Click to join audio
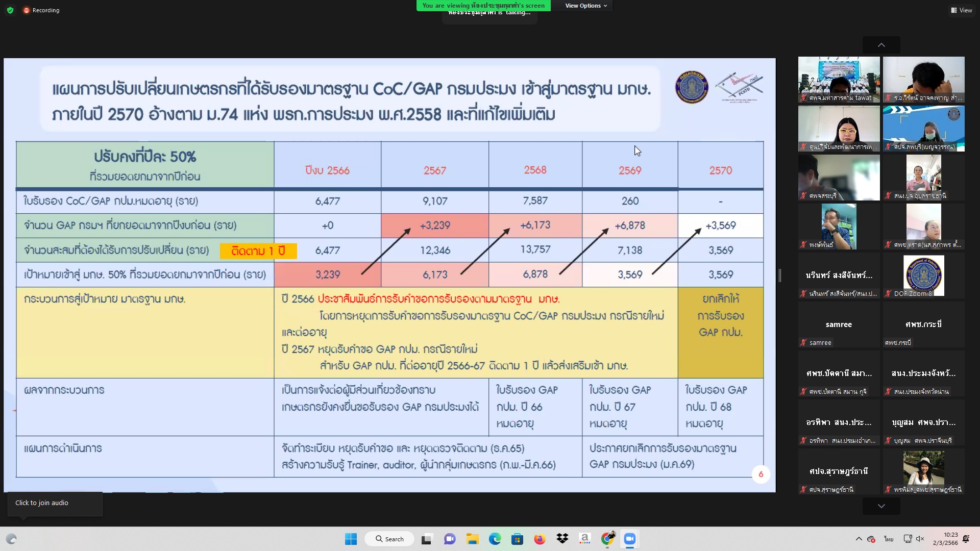980x551 pixels. pos(42,503)
